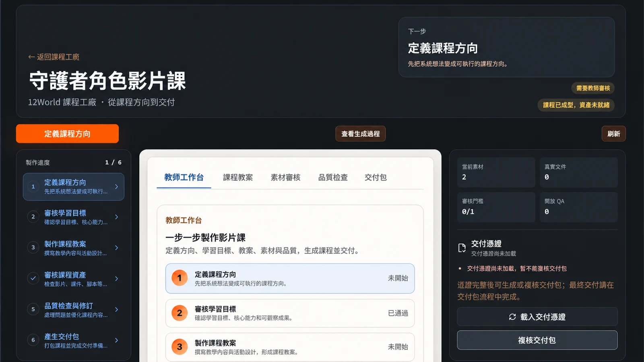Switch to the 教師工作台 tab
The image size is (644, 362).
pyautogui.click(x=184, y=177)
